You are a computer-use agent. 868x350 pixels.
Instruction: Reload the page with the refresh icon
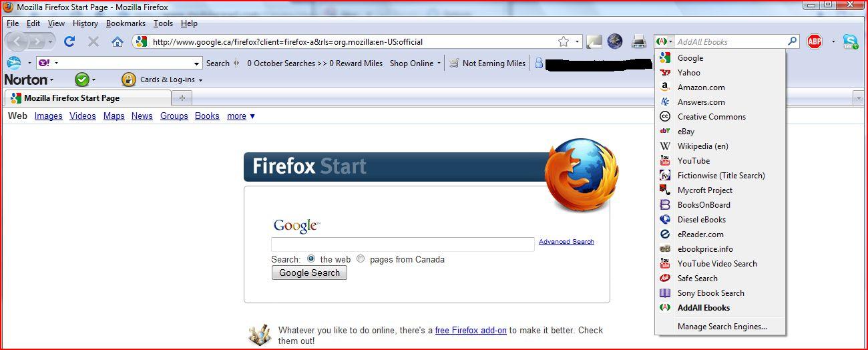[x=69, y=41]
